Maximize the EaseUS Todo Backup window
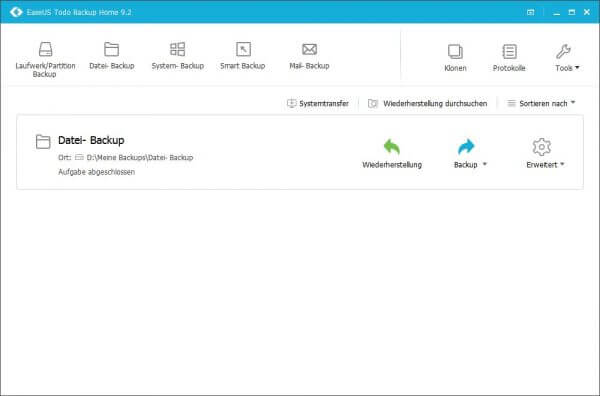The height and width of the screenshot is (396, 600). click(572, 12)
